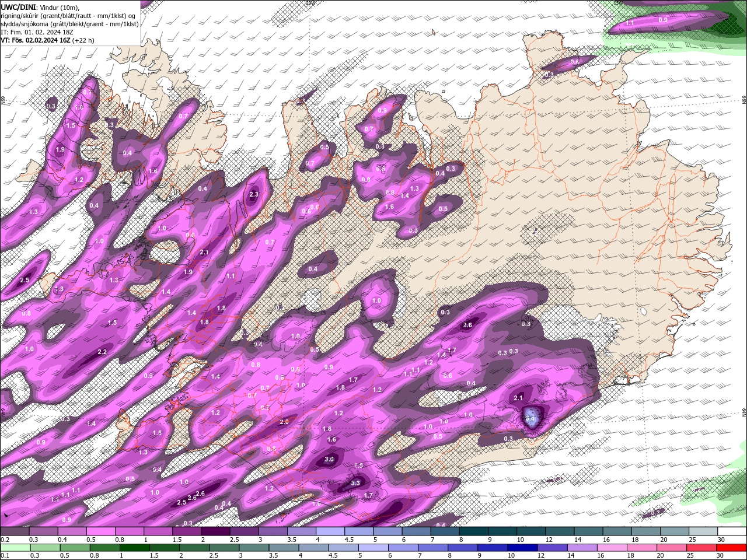747x560 pixels.
Task: Select the 8–9 dark teal snow scale swatch
Action: pos(474,532)
